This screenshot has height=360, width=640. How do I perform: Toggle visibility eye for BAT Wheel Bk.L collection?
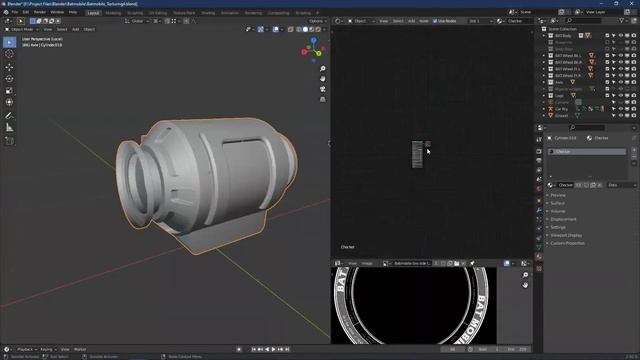620,56
